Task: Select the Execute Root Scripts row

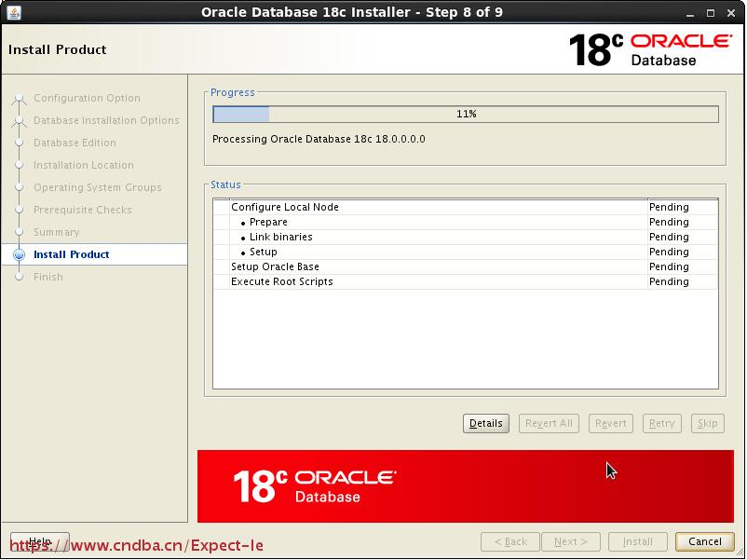Action: tap(466, 281)
